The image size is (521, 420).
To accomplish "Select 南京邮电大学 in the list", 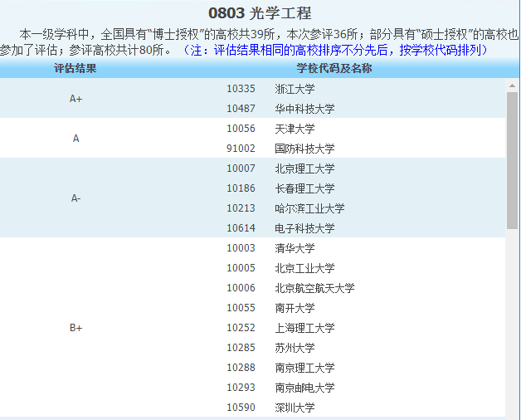I will [x=304, y=388].
